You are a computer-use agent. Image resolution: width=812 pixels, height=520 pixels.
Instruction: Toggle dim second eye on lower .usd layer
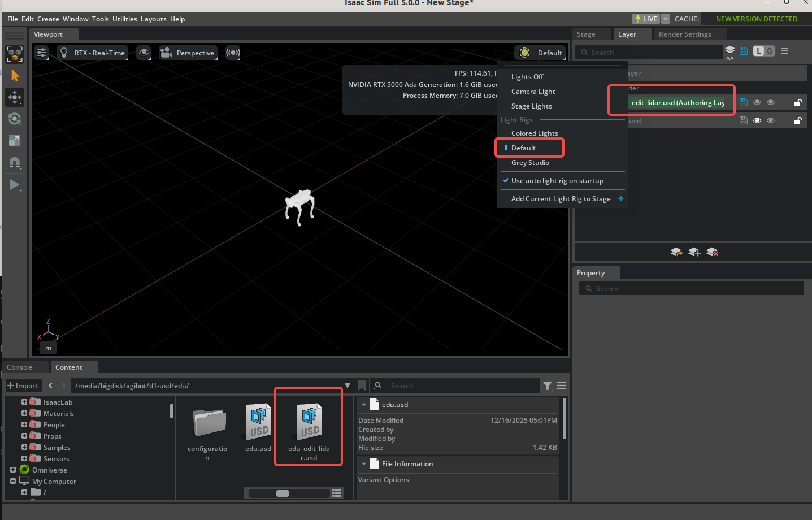click(771, 120)
